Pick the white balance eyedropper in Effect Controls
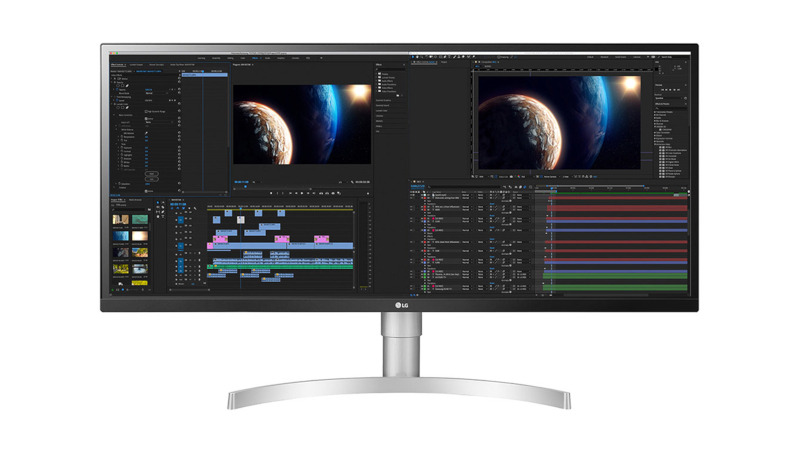 (146, 133)
